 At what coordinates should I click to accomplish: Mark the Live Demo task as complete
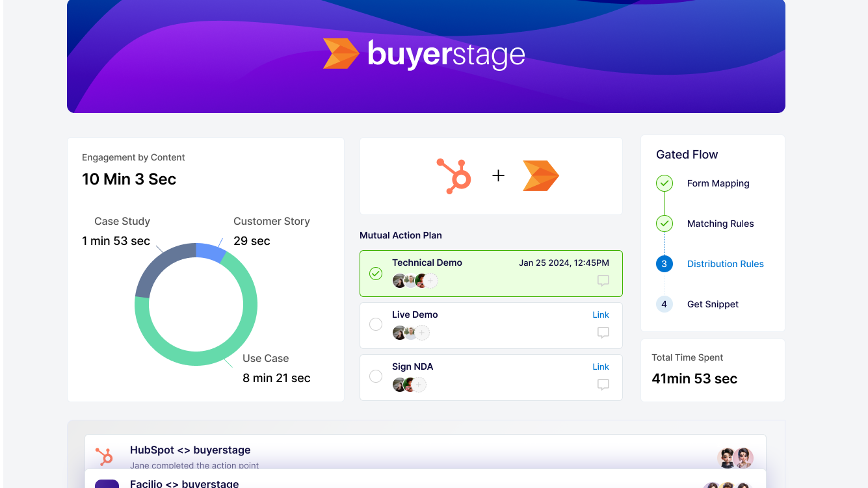[376, 324]
